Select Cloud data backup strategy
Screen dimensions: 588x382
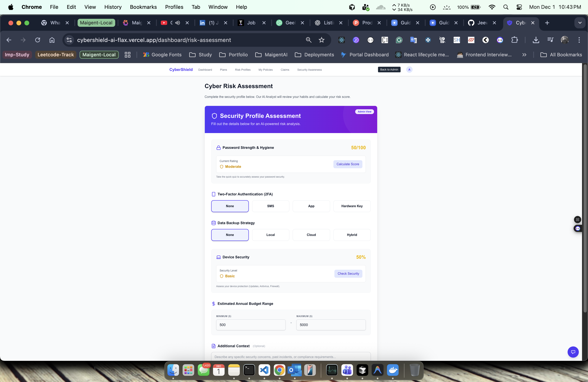click(311, 235)
